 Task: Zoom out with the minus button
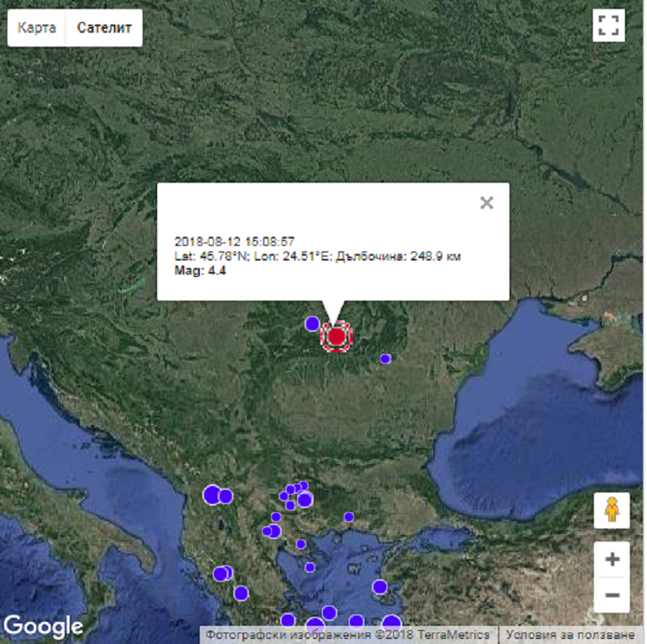(611, 594)
